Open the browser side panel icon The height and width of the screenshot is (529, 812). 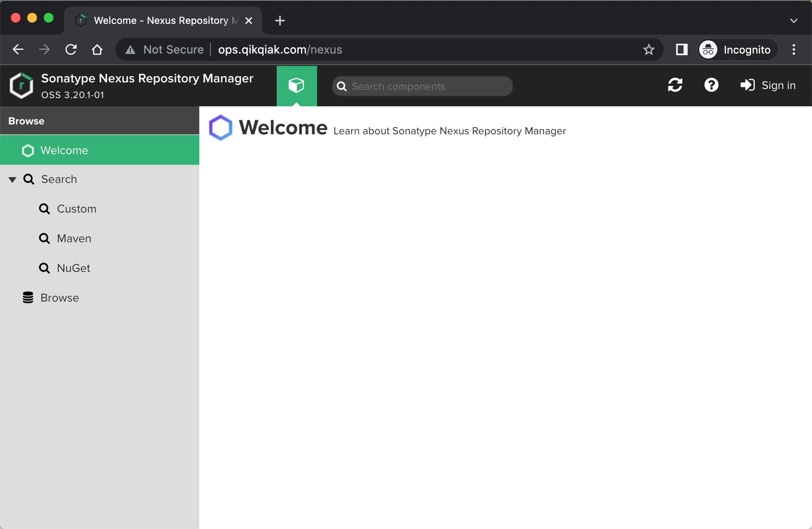click(681, 49)
